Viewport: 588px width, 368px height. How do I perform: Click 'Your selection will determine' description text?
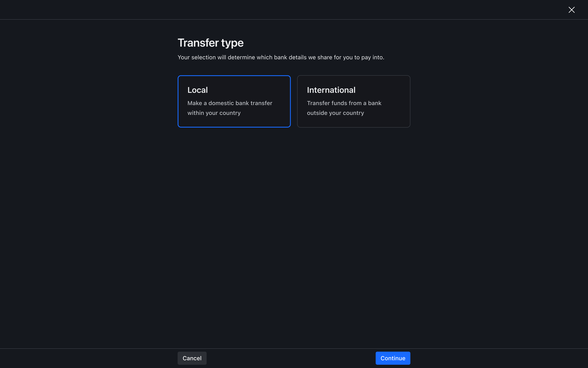pos(281,57)
